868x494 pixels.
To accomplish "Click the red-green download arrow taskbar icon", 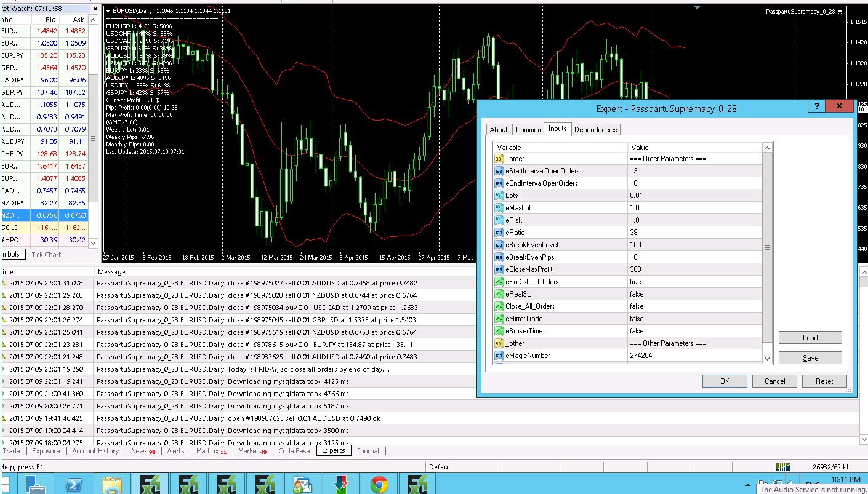I will pyautogui.click(x=340, y=485).
